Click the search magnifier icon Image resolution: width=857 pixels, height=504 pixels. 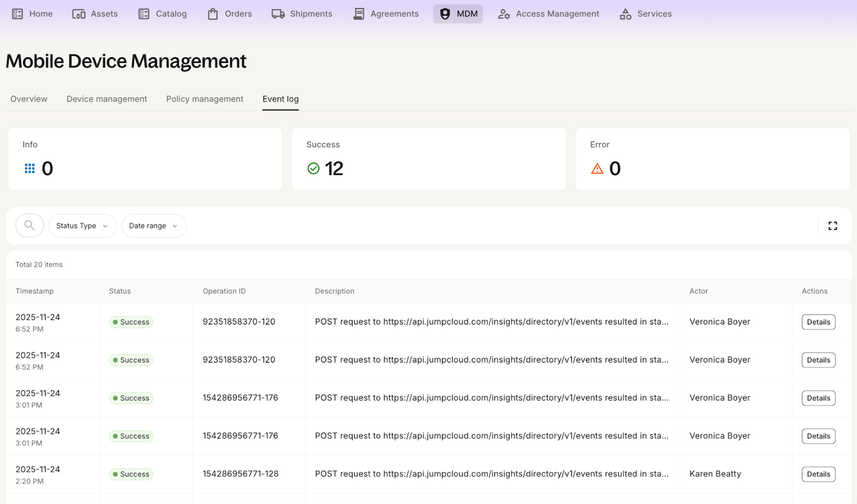coord(29,225)
